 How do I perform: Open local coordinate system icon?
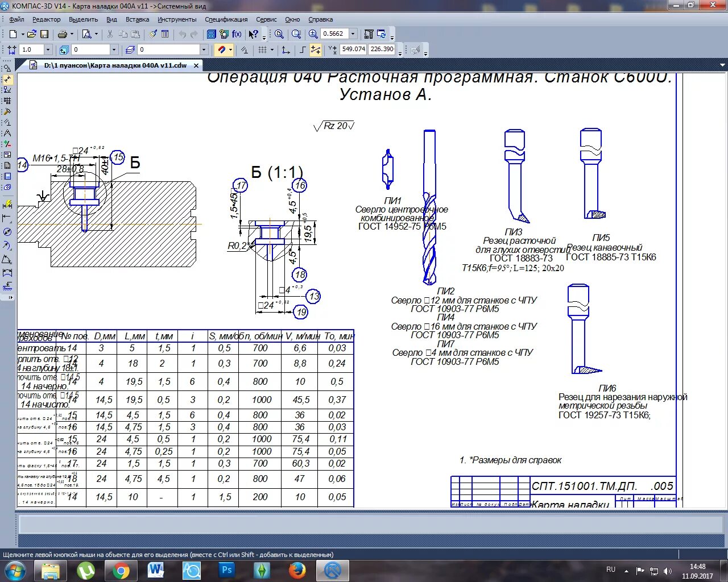pos(286,49)
